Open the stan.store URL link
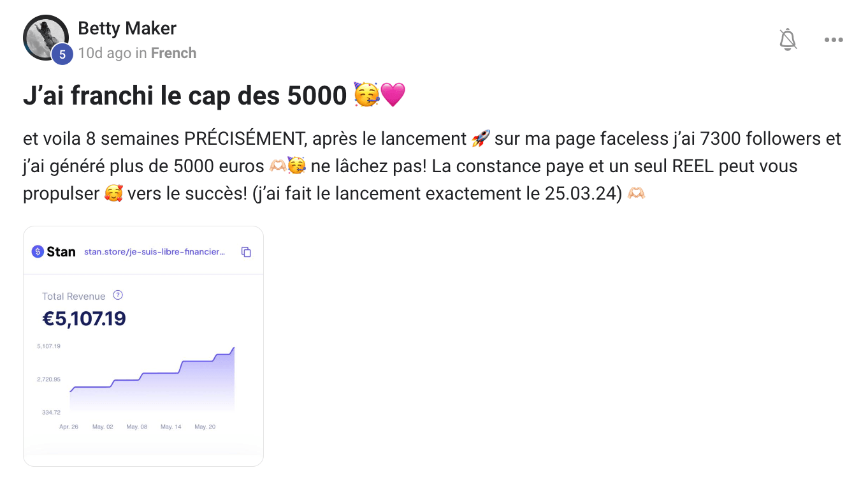Screen dimensions: 868x477 tap(154, 252)
